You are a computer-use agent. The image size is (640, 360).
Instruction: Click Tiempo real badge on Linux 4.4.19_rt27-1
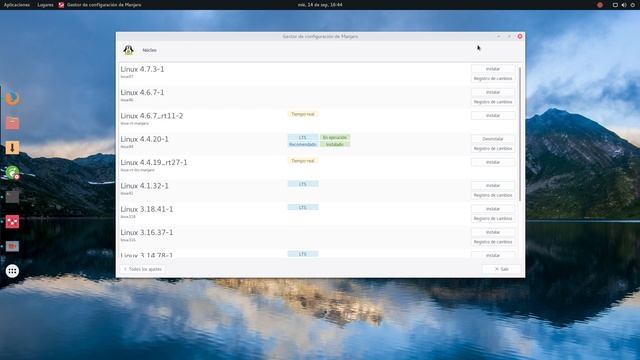pos(303,160)
